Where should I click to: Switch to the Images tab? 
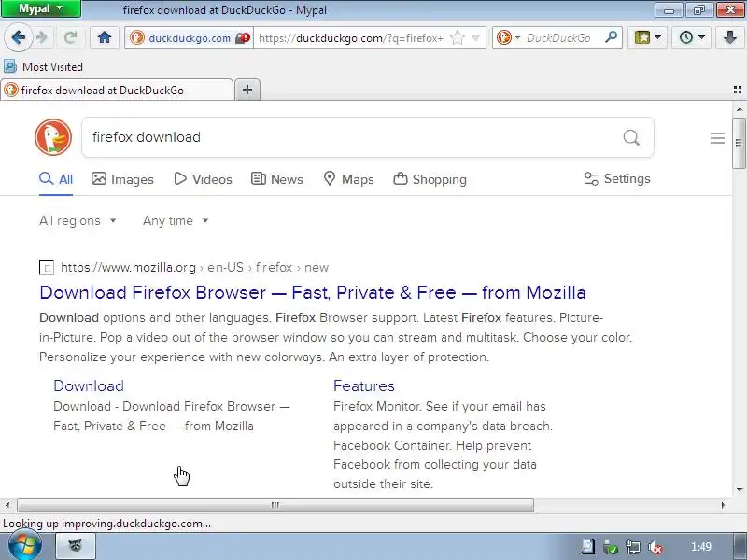[122, 179]
